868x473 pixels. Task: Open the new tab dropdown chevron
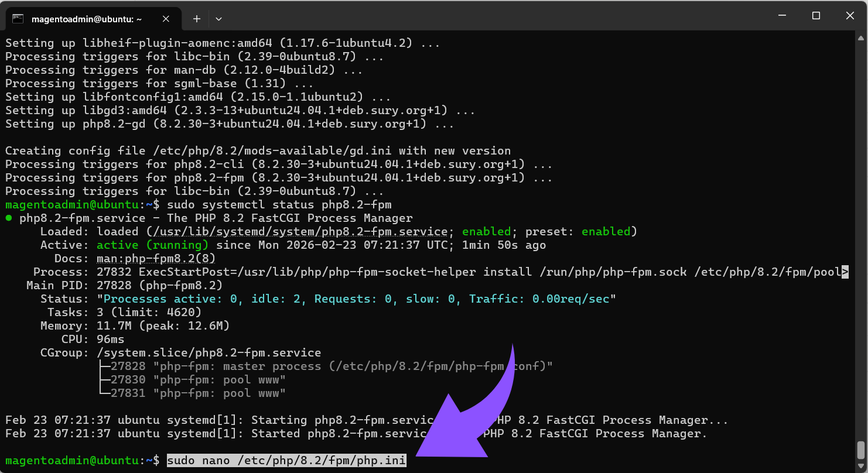218,18
